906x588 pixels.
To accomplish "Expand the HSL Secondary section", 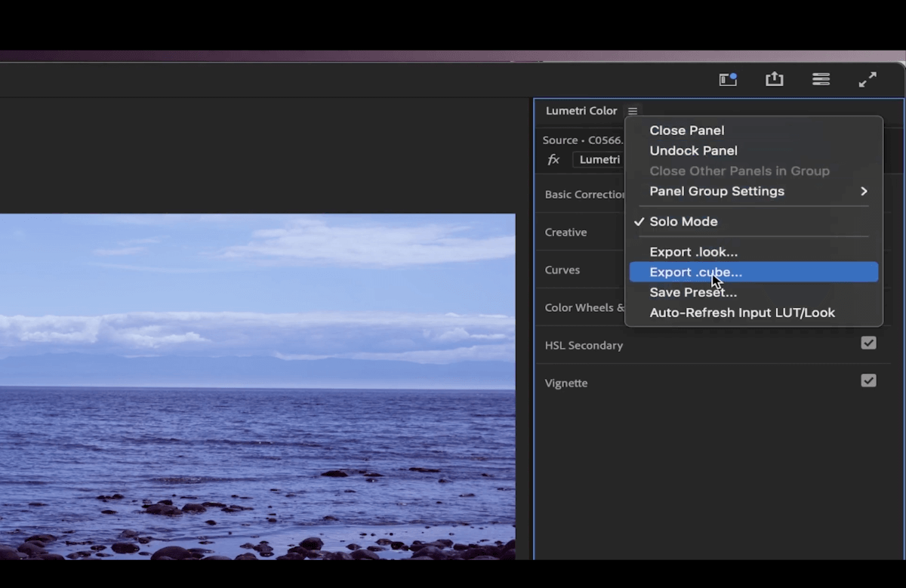I will 584,346.
